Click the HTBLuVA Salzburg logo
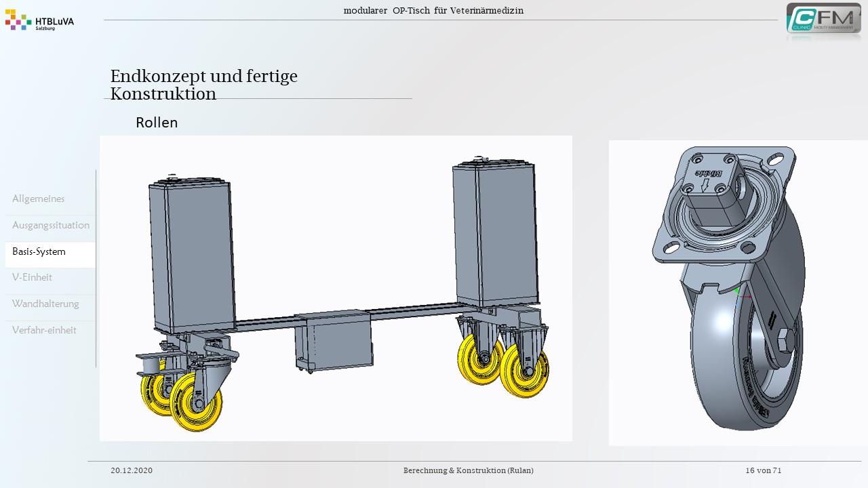Viewport: 868px width, 488px height. (x=39, y=20)
